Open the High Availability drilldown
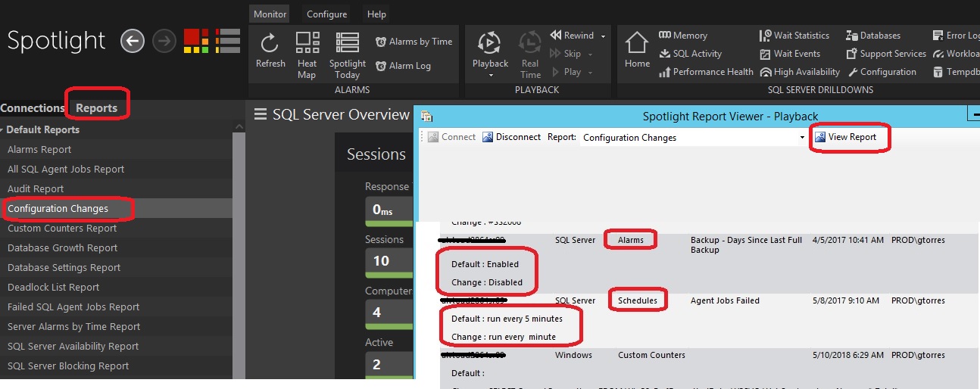 click(x=800, y=72)
